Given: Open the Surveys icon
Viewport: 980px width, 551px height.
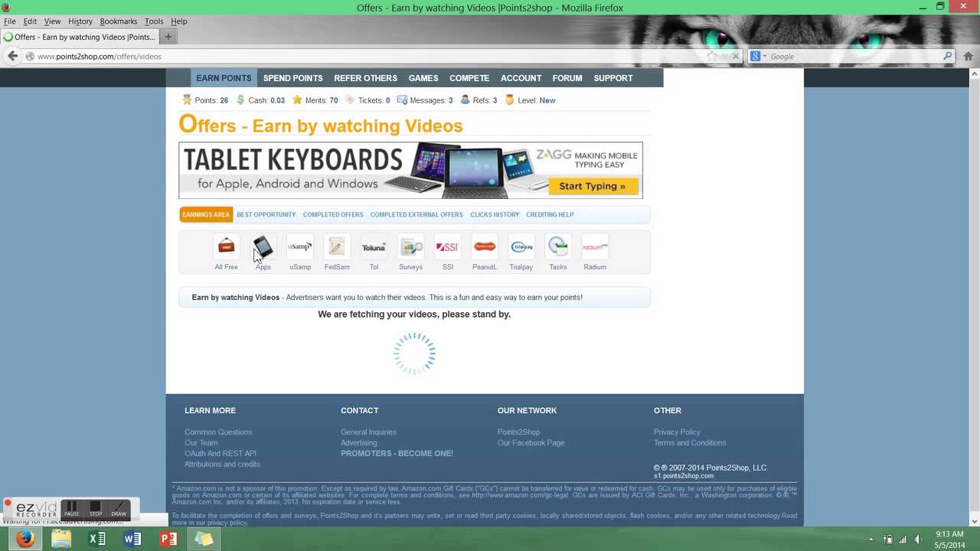Looking at the screenshot, I should [410, 246].
